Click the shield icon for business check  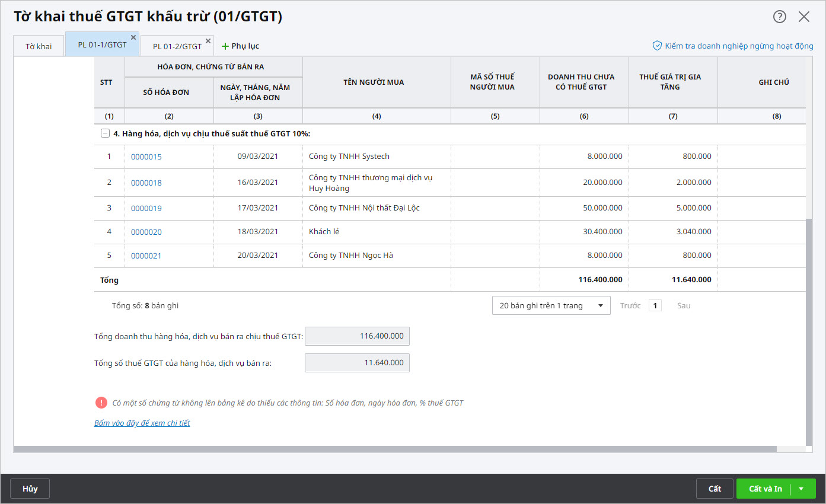pyautogui.click(x=657, y=46)
